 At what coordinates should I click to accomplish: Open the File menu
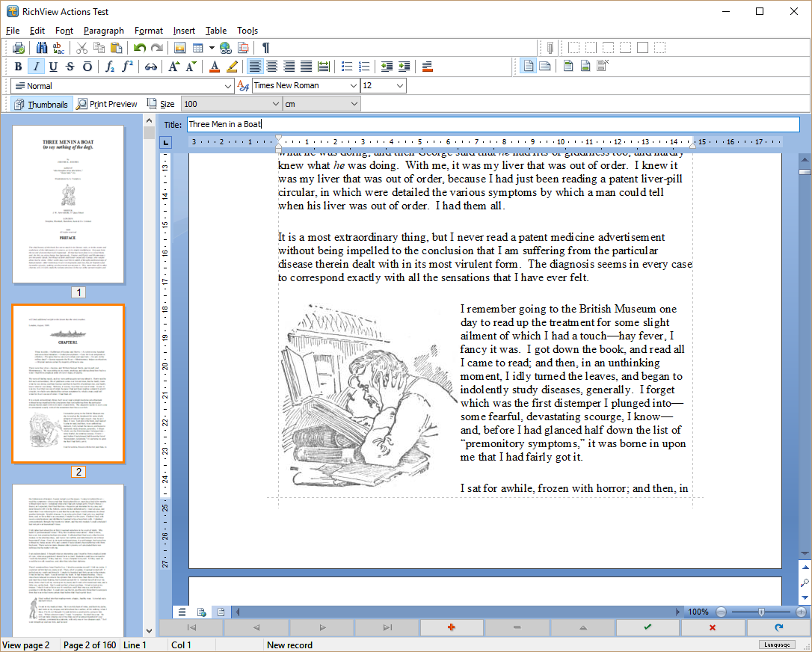click(x=13, y=31)
